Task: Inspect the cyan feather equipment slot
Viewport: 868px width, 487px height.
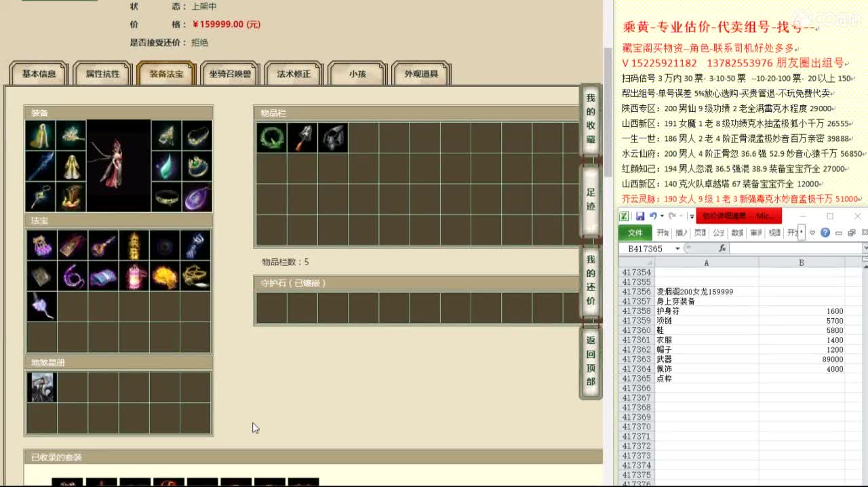Action: click(166, 166)
